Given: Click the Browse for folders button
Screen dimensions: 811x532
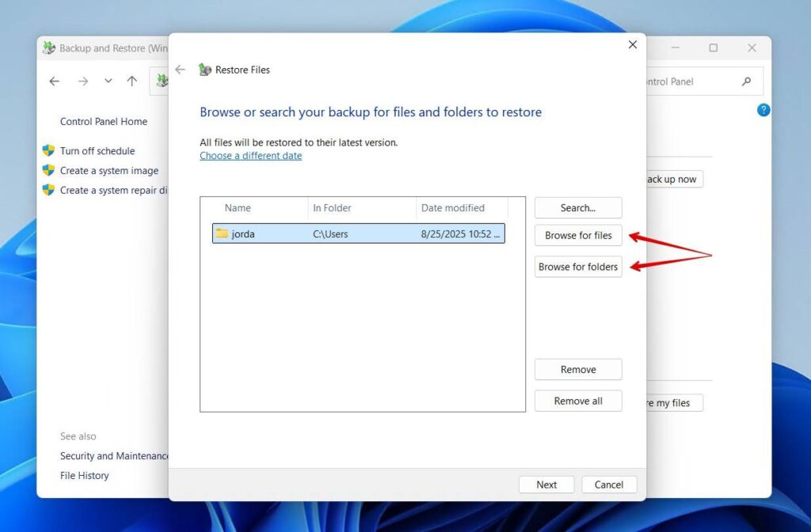Looking at the screenshot, I should 578,267.
